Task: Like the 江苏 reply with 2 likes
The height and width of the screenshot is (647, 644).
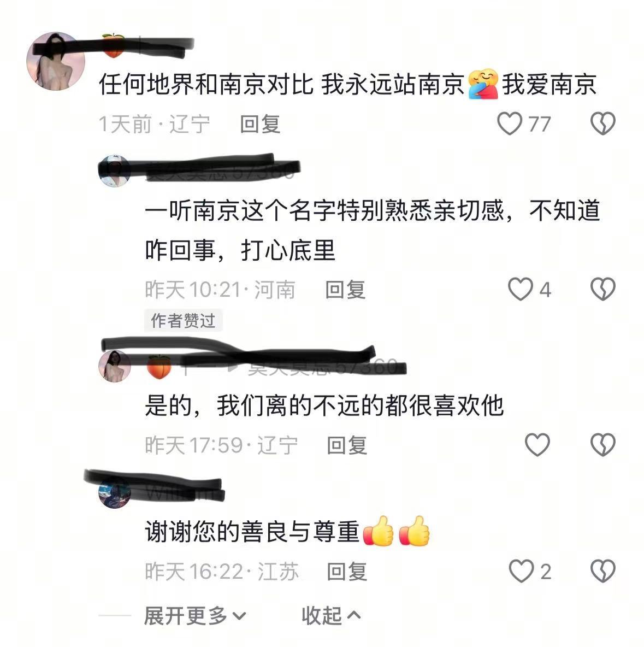Action: point(521,571)
